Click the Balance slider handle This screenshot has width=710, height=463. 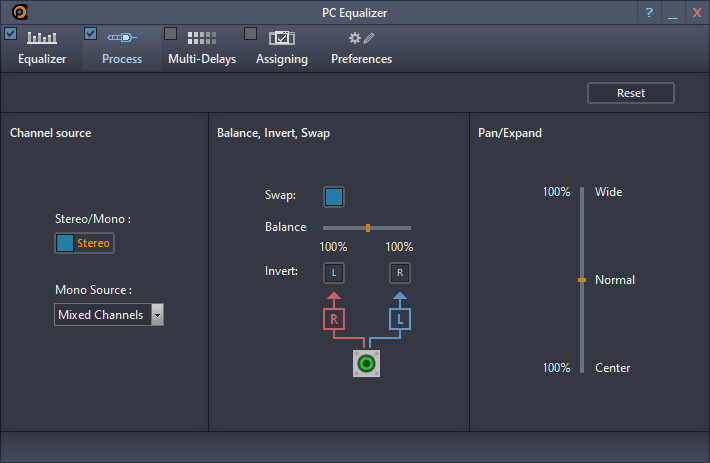click(368, 228)
